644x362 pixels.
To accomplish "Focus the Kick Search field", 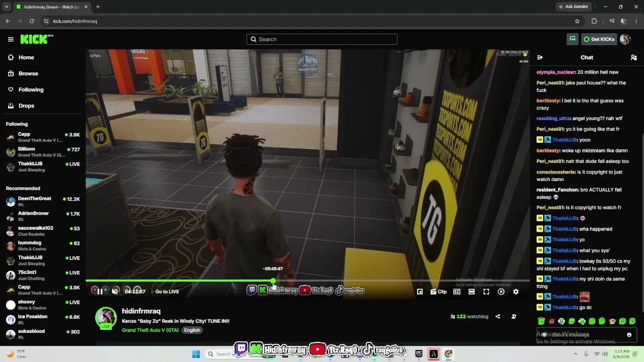I will click(x=322, y=39).
